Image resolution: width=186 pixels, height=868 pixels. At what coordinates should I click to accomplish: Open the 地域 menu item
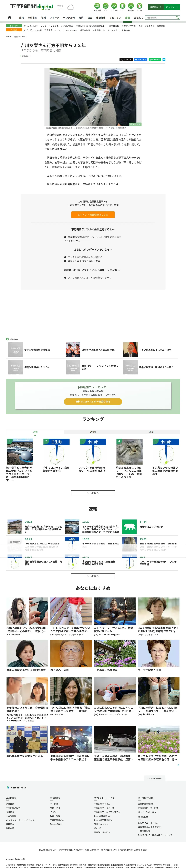[44, 18]
